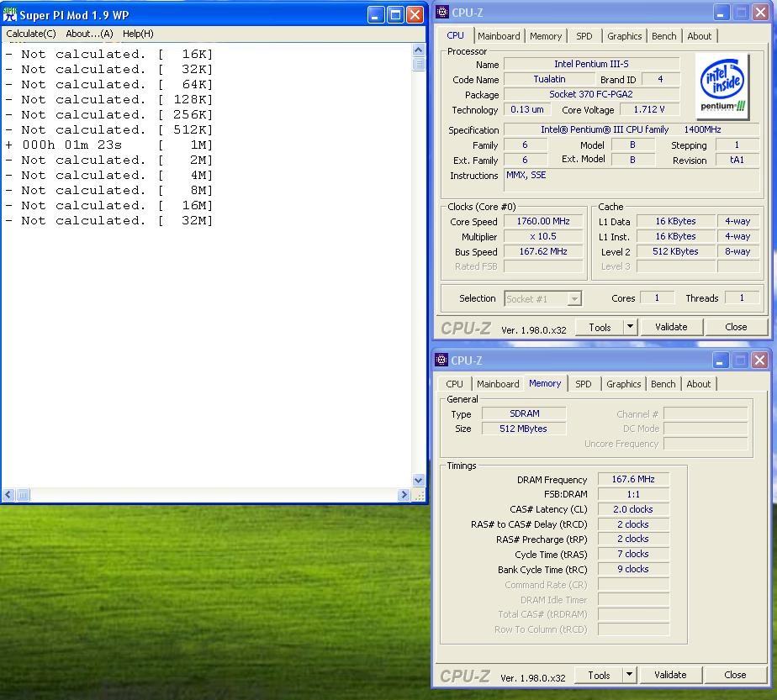Click the Revision value tA1
Screen dimensions: 777x700
pos(737,160)
